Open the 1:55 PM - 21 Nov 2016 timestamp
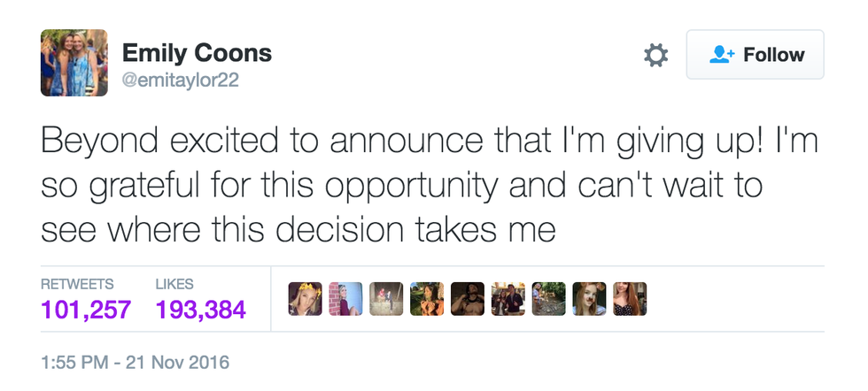868x391 pixels. (135, 362)
